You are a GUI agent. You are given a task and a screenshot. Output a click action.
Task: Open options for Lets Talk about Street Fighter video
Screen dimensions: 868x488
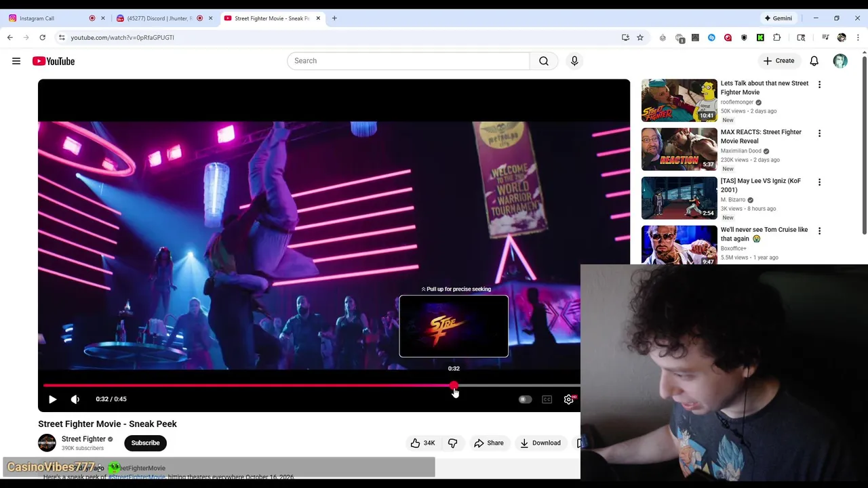coord(819,85)
